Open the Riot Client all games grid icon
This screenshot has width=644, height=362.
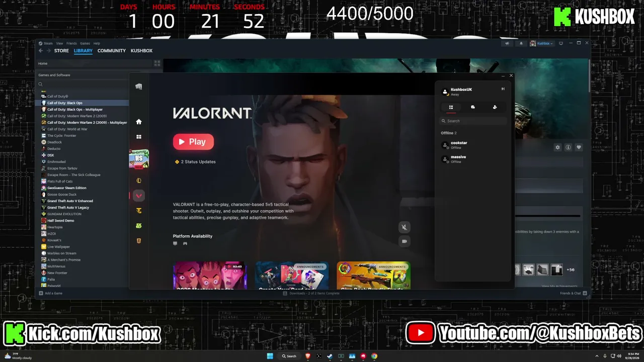[x=139, y=137]
